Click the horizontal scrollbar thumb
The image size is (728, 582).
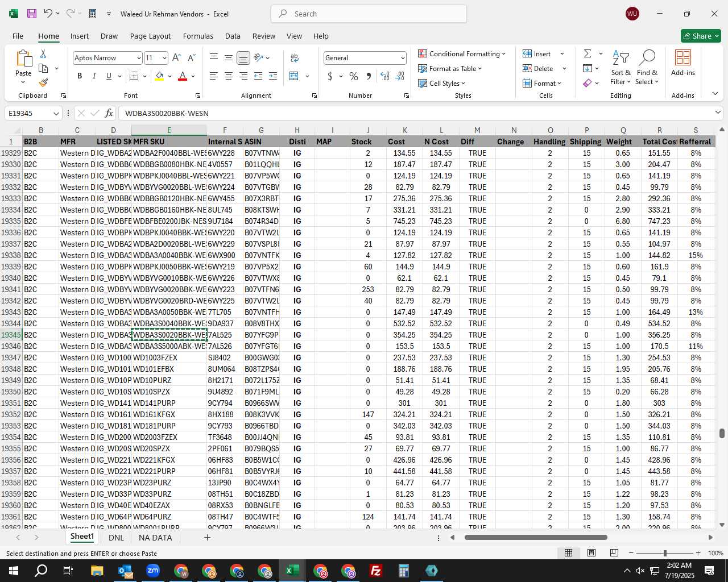point(536,537)
